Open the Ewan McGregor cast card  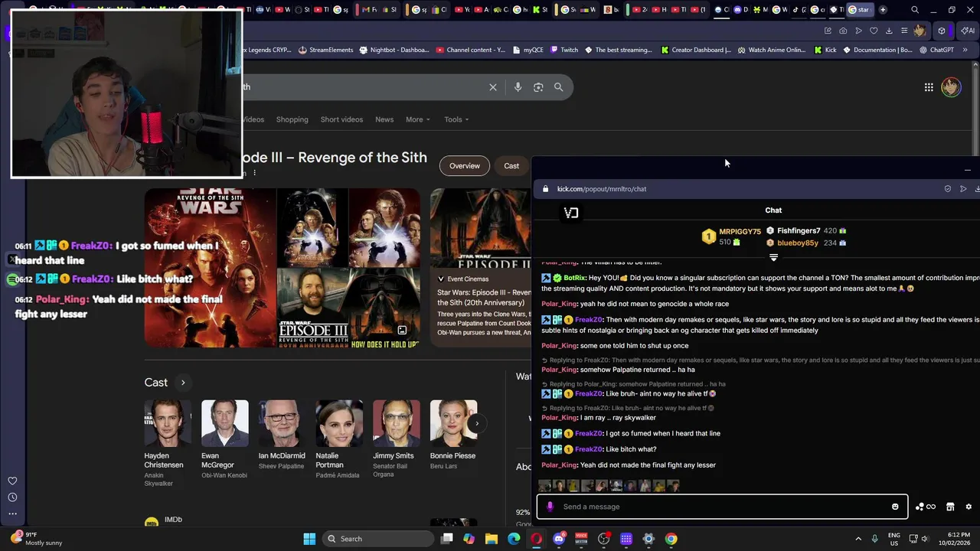[224, 440]
